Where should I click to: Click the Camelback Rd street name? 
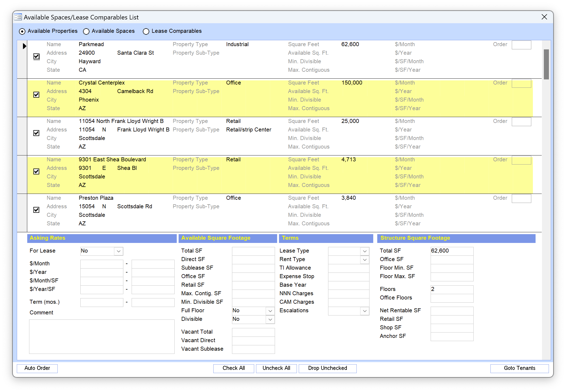click(x=135, y=91)
